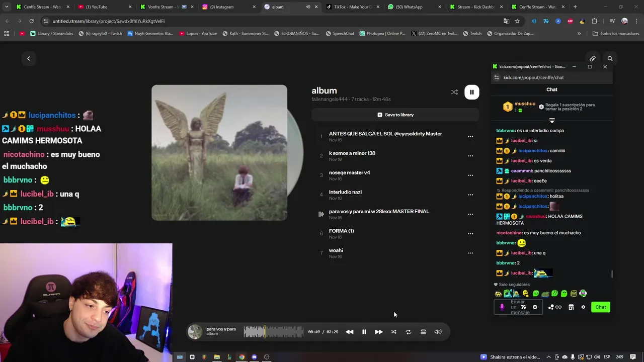The width and height of the screenshot is (644, 362).
Task: Open the translate page icon
Action: point(506,21)
